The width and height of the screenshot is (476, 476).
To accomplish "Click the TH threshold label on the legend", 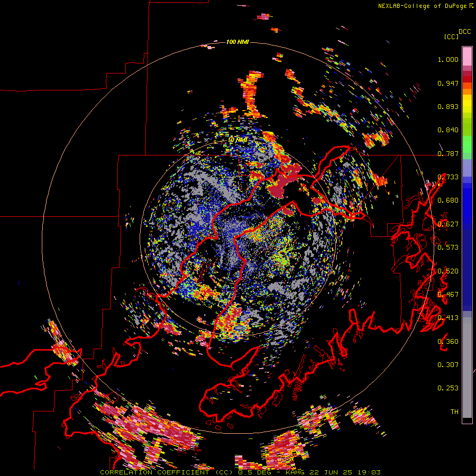I will point(454,411).
